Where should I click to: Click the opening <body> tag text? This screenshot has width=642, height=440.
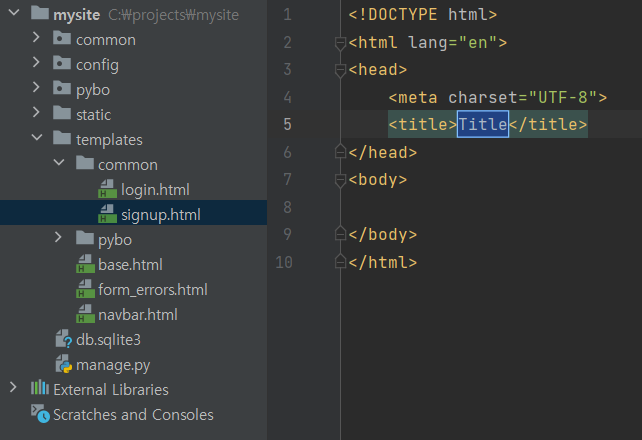[x=378, y=180]
